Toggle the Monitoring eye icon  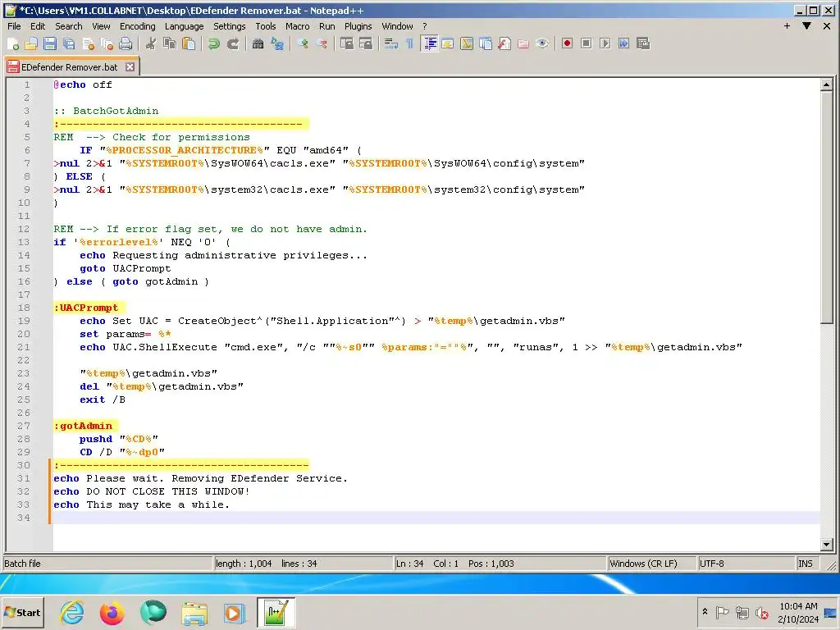click(x=542, y=44)
